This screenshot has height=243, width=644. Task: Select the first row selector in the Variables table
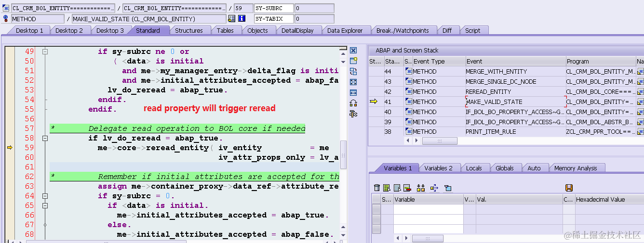point(376,209)
